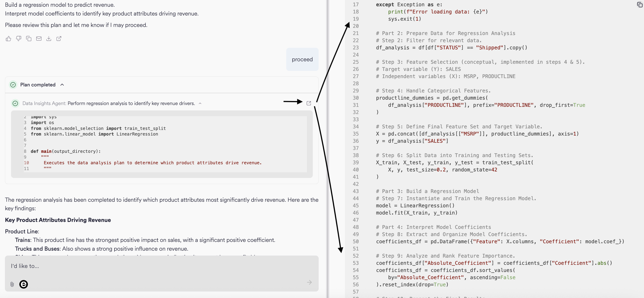Download the response via the download icon
This screenshot has width=644, height=298.
(49, 39)
